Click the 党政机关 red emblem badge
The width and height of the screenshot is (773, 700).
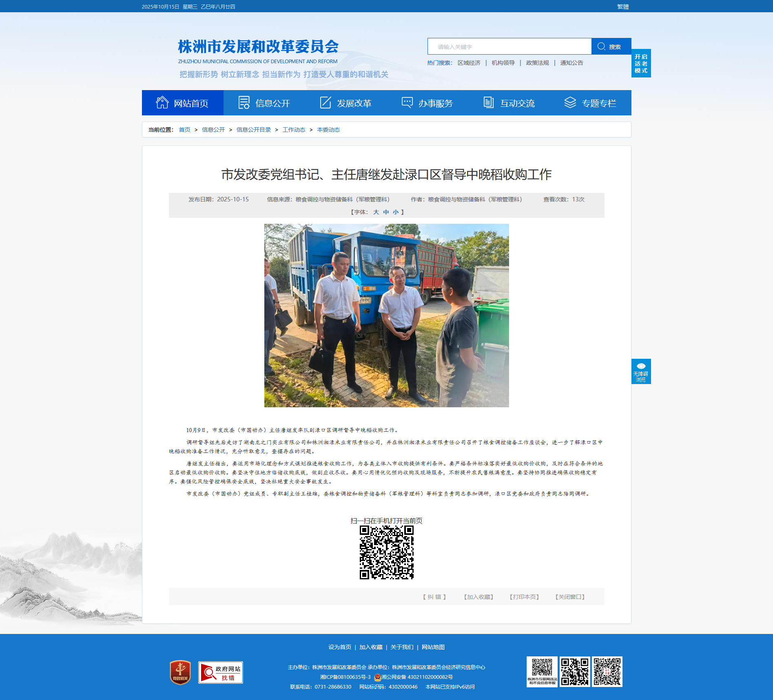pos(180,672)
